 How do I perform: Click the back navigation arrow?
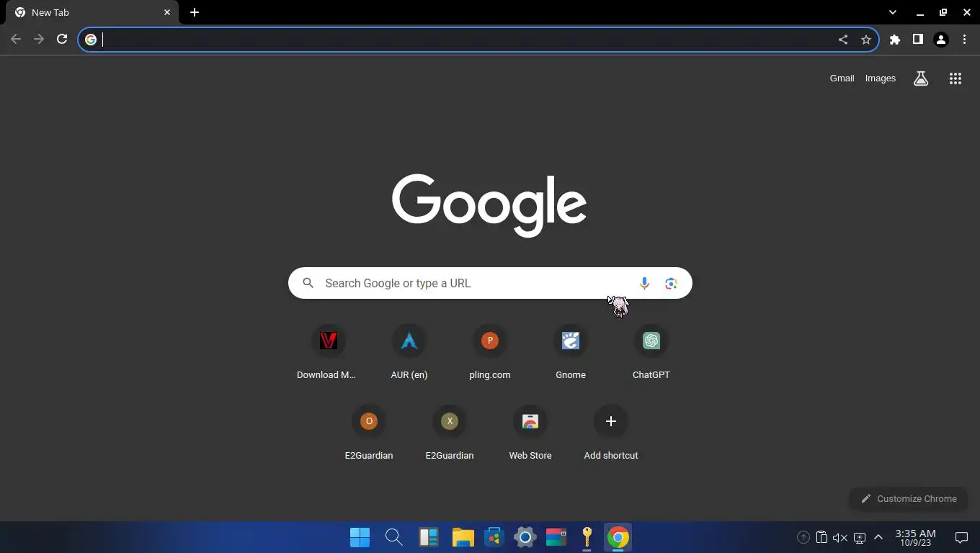click(x=16, y=40)
